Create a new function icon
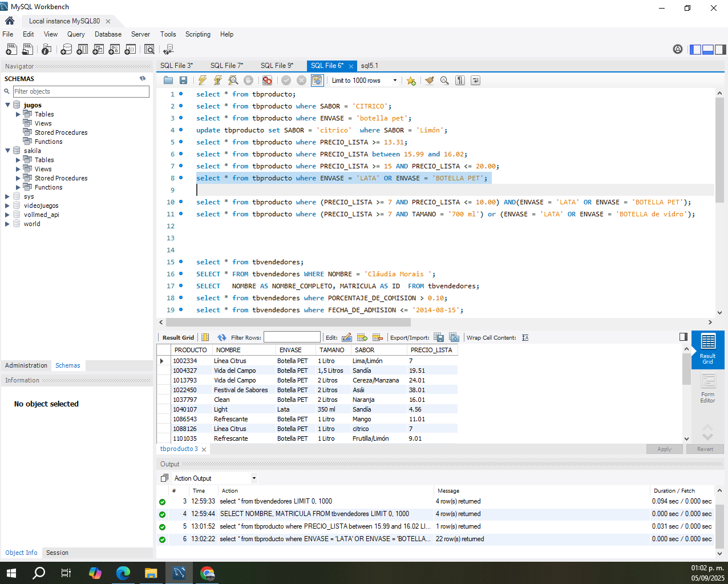728x584 pixels. pyautogui.click(x=130, y=50)
